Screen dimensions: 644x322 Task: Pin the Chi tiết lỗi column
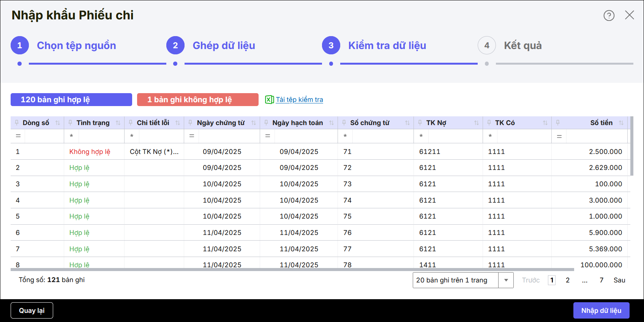[131, 123]
